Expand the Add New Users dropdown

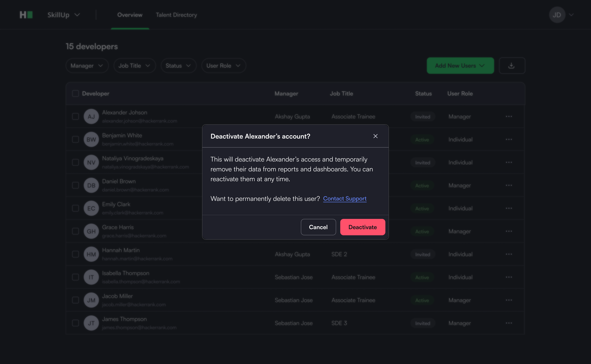pos(460,66)
